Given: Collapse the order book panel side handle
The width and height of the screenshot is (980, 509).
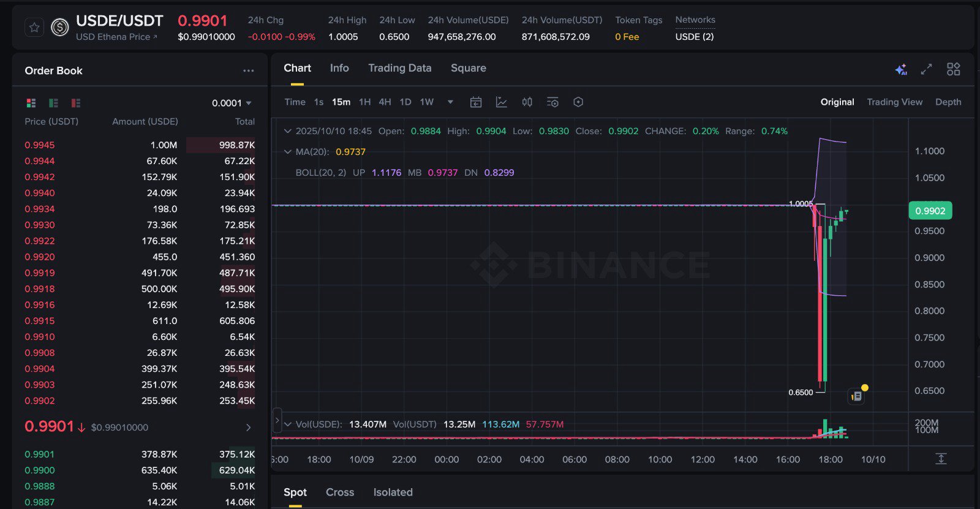Looking at the screenshot, I should pyautogui.click(x=277, y=421).
